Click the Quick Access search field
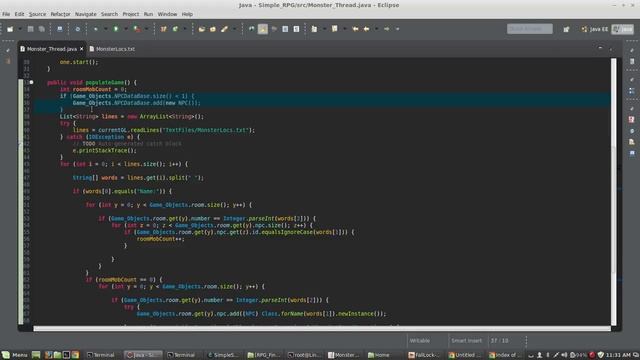 pos(529,29)
